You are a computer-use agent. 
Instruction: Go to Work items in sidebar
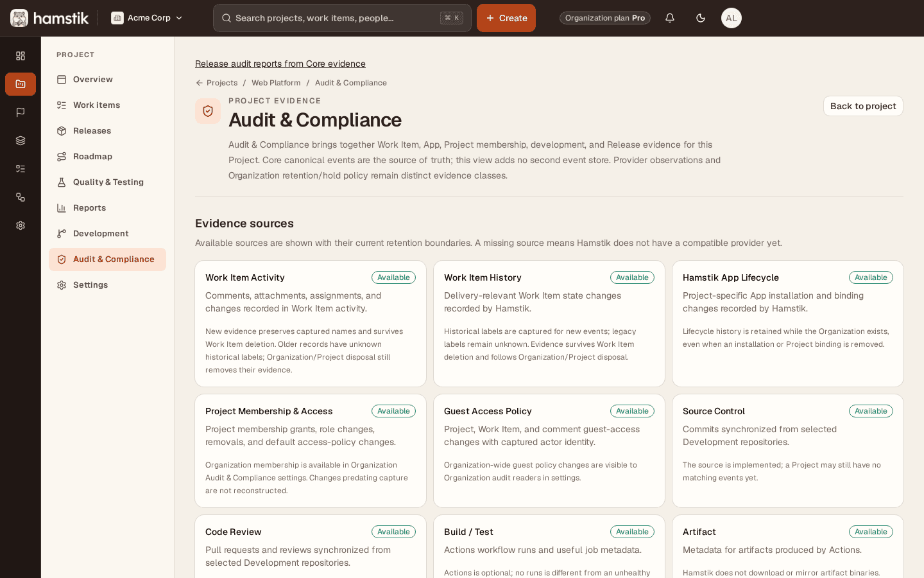(107, 105)
